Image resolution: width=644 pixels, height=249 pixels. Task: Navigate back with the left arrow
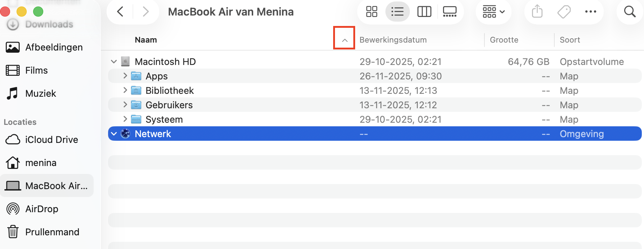point(120,11)
